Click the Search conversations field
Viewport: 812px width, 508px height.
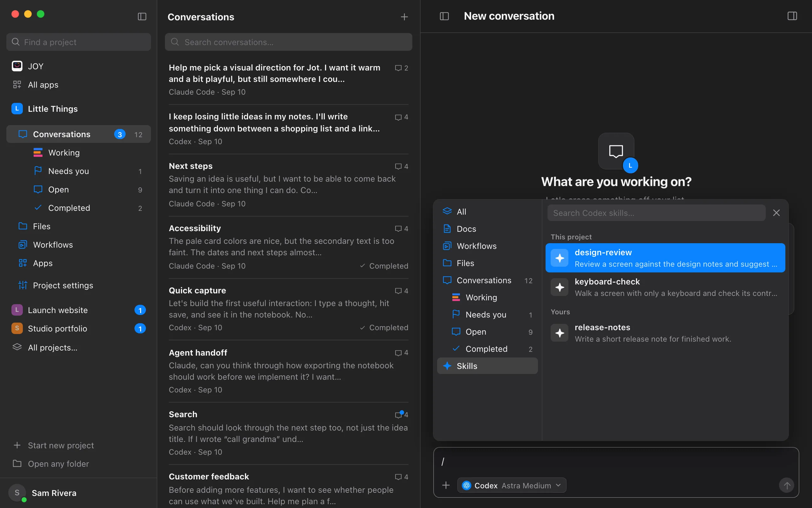tap(288, 42)
